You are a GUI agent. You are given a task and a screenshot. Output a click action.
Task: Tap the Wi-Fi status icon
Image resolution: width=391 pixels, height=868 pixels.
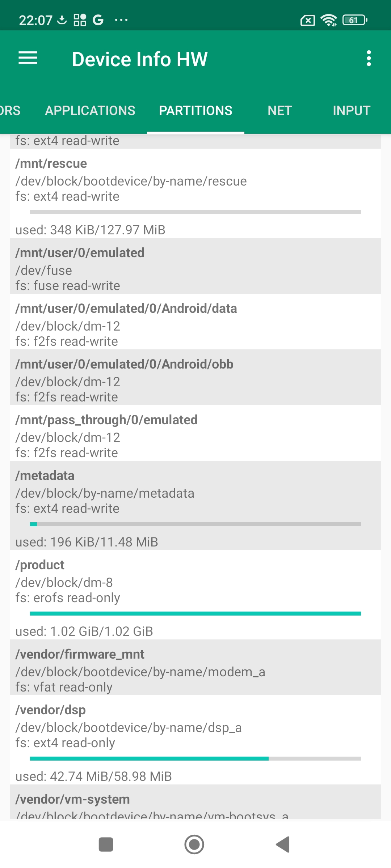(x=329, y=20)
